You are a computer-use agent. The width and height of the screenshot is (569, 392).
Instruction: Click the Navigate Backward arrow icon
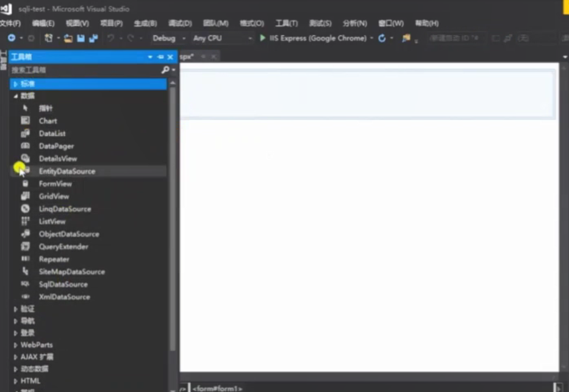point(12,38)
